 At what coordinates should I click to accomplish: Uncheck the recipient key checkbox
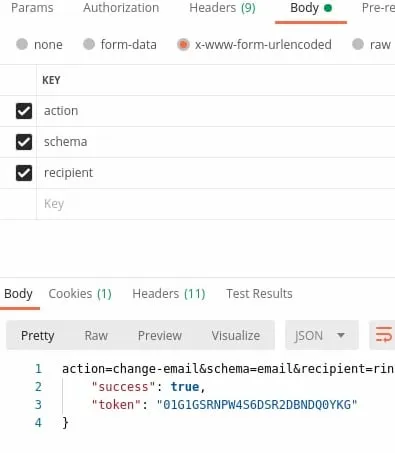24,173
